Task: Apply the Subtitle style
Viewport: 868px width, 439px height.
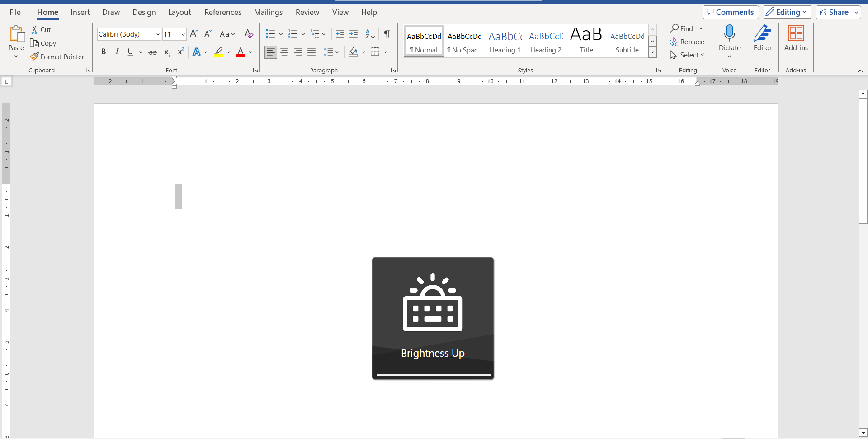Action: point(627,41)
